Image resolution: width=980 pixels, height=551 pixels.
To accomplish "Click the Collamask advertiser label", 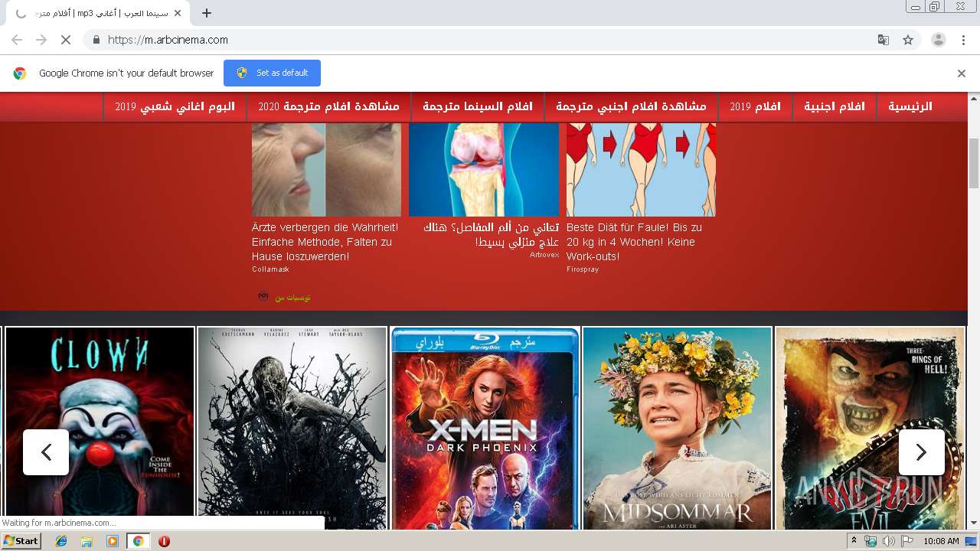I will [x=270, y=269].
